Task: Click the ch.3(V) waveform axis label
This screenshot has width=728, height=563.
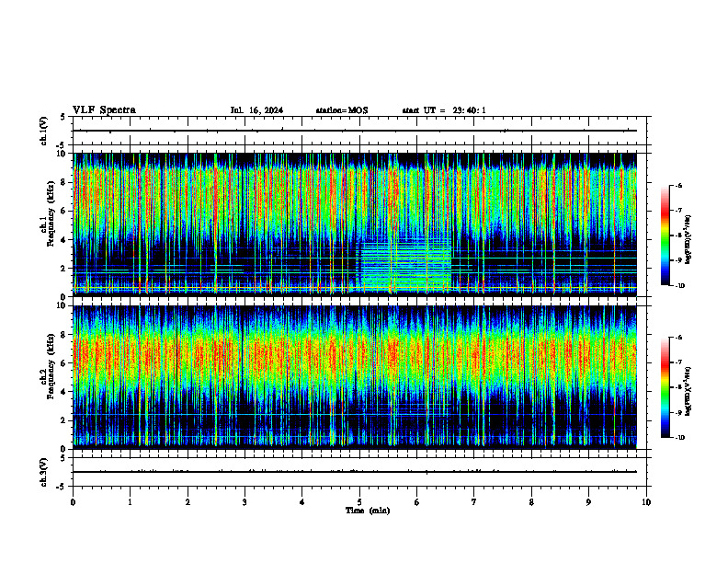Action: [43, 472]
